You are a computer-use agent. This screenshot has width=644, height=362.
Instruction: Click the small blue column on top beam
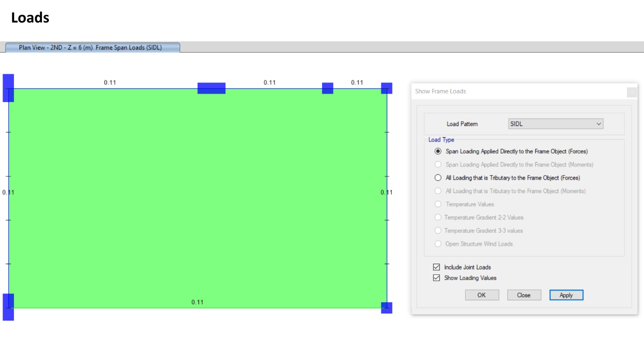[x=327, y=88]
